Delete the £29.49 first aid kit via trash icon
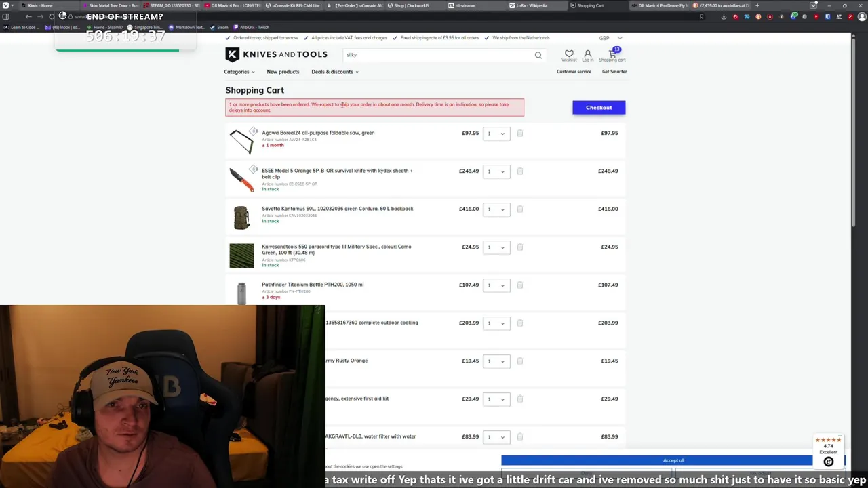The image size is (868, 488). [520, 399]
